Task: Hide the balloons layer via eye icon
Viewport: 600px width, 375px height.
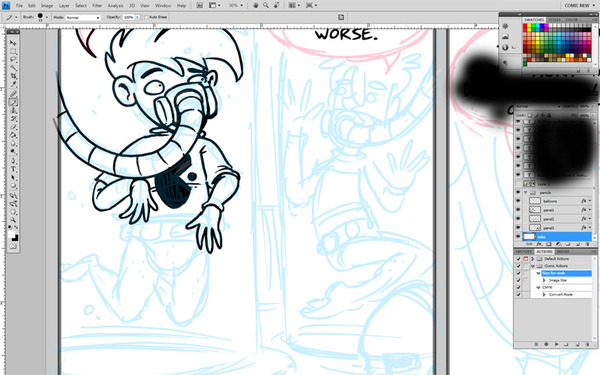Action: (x=518, y=201)
